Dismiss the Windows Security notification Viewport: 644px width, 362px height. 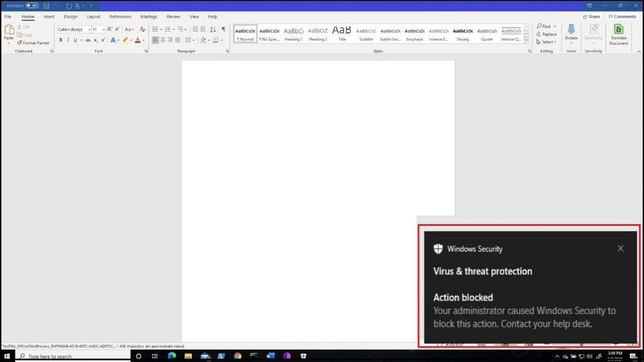[621, 248]
